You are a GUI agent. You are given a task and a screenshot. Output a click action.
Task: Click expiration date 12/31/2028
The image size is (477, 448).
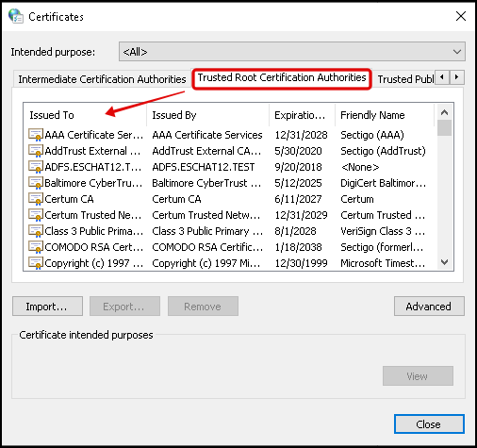click(301, 135)
